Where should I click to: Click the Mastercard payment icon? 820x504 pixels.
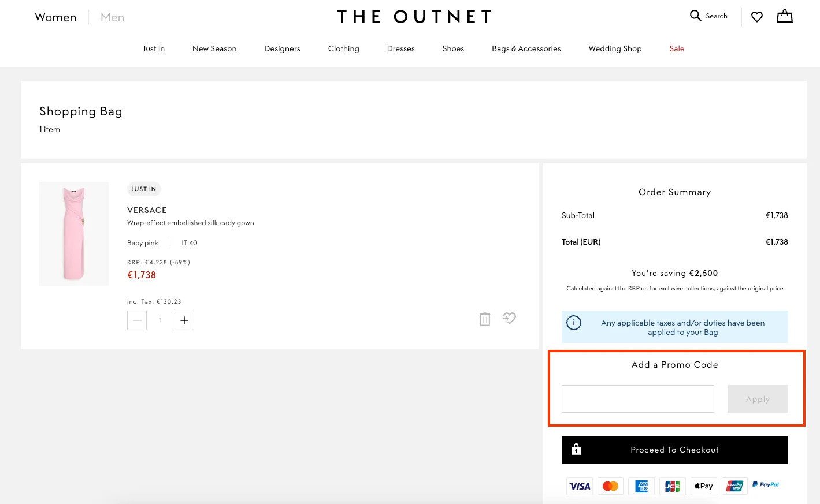pos(610,486)
